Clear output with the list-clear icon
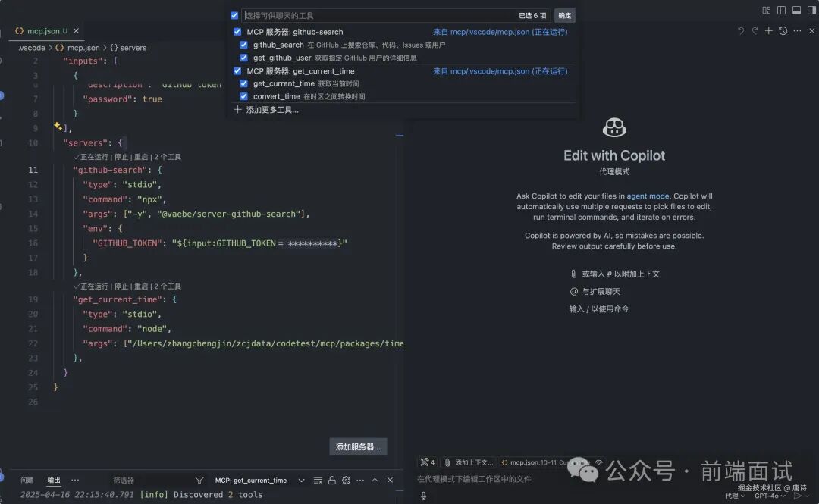 pos(318,480)
